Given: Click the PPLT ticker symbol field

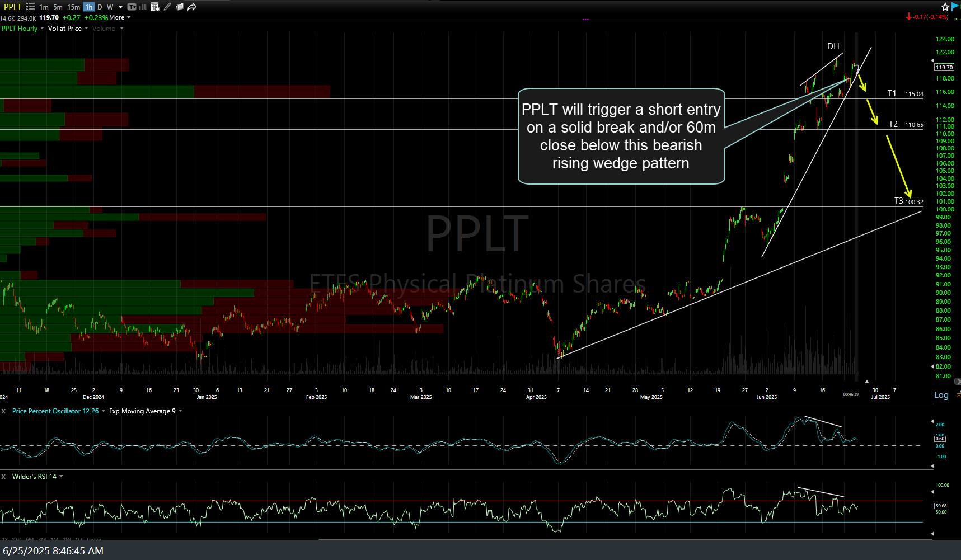Looking at the screenshot, I should pos(12,7).
